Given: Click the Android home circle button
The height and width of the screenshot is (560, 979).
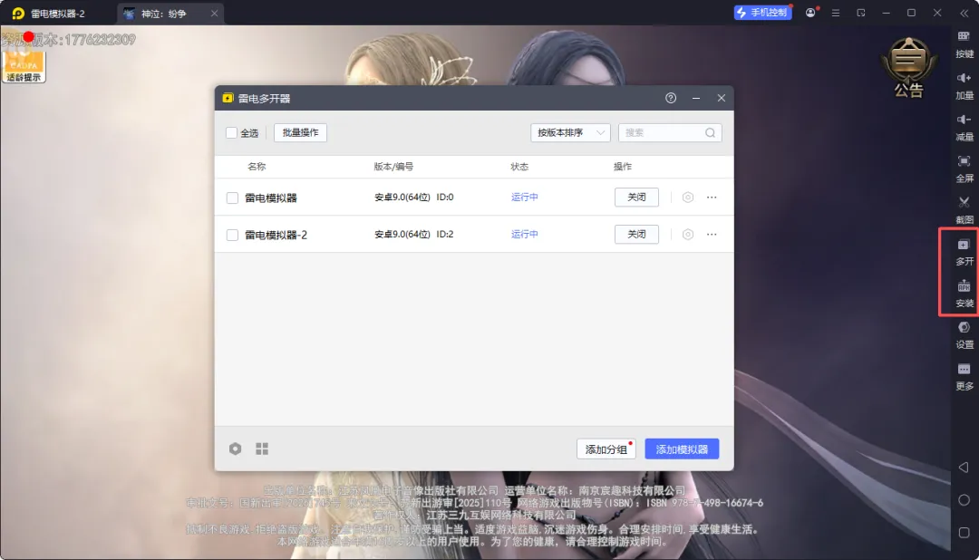Looking at the screenshot, I should pyautogui.click(x=964, y=500).
